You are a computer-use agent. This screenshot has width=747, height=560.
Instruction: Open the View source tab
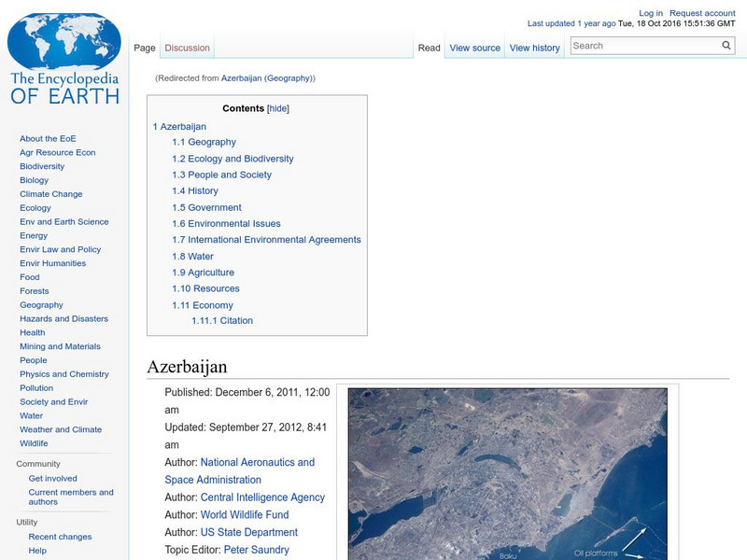[x=474, y=47]
